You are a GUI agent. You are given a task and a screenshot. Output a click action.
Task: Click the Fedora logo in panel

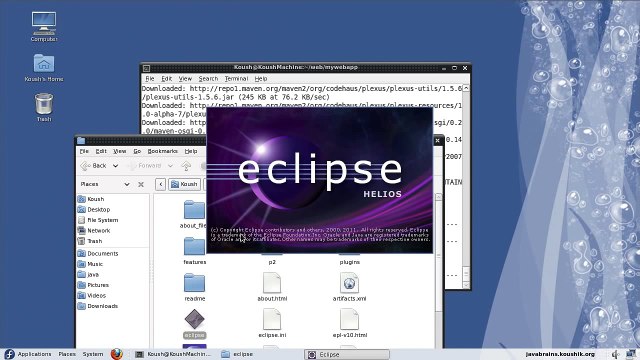pyautogui.click(x=9, y=354)
